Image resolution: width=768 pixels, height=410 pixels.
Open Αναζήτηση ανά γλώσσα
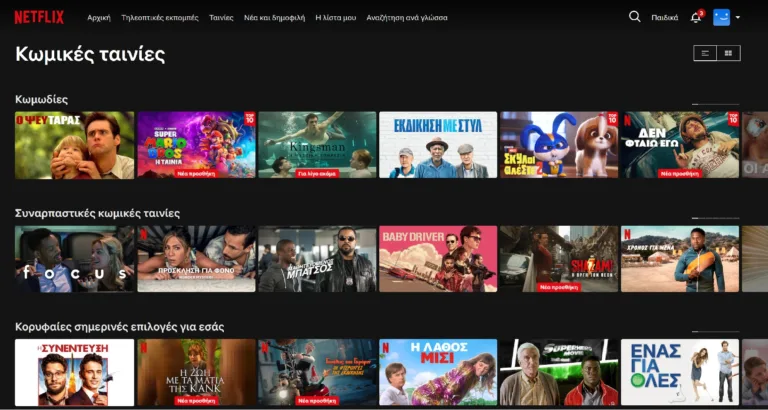coord(407,18)
